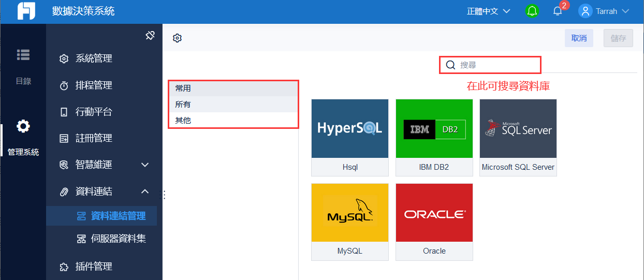Focus the 搜尋 database search field
Screen dimensions: 644x280
(x=490, y=65)
